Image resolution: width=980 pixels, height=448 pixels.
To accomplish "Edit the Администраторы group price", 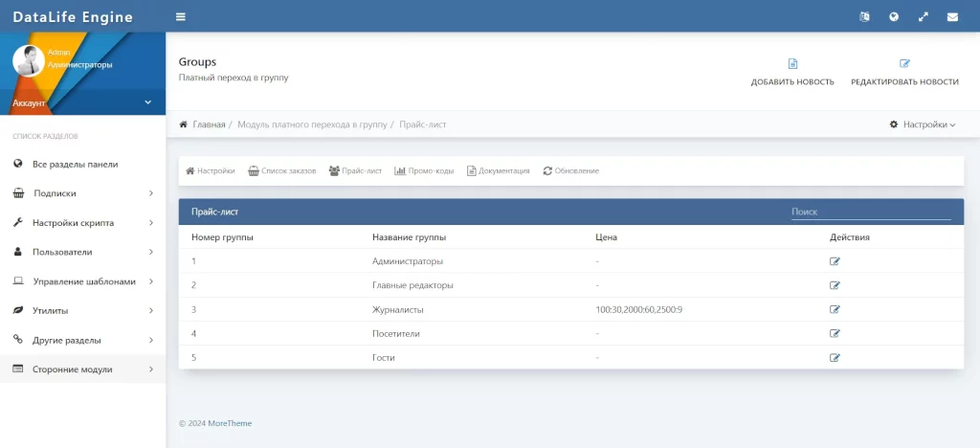I will point(835,261).
